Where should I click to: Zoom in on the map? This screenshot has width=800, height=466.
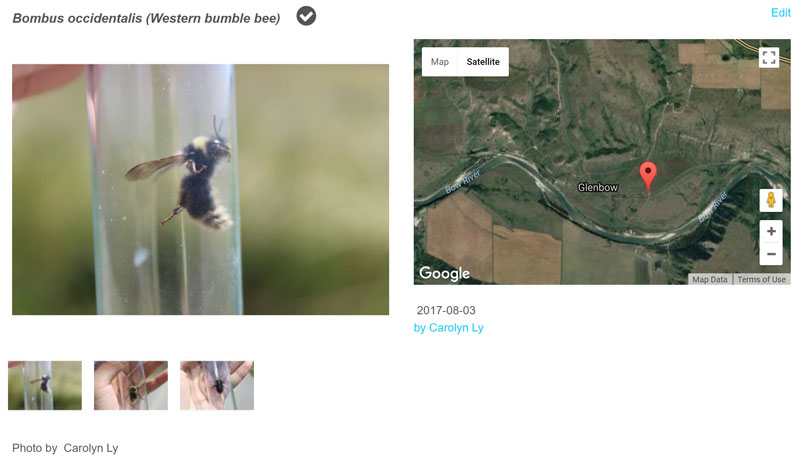770,231
